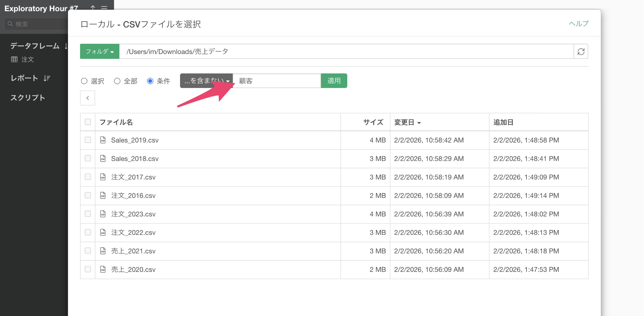Open the ヘルプ link

(x=579, y=24)
